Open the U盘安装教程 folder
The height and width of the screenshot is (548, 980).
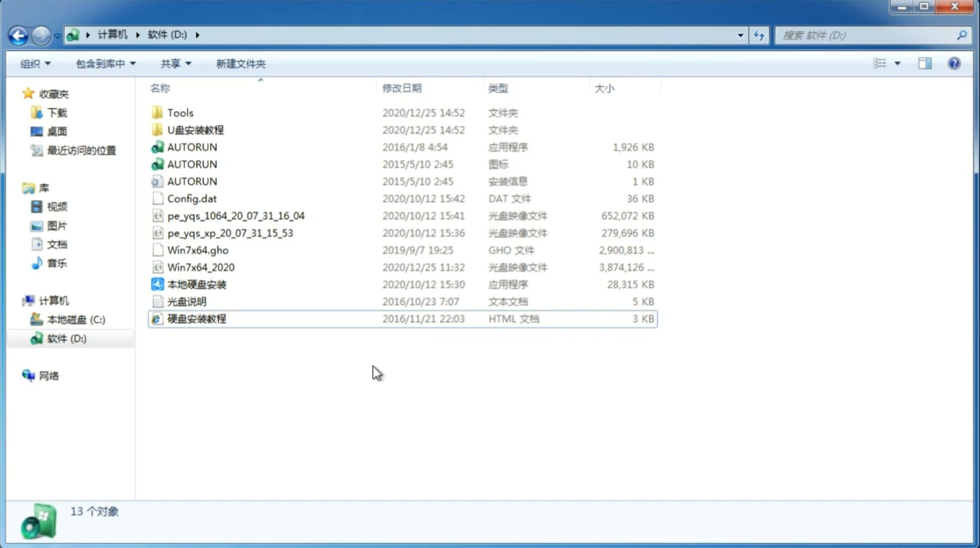tap(195, 129)
